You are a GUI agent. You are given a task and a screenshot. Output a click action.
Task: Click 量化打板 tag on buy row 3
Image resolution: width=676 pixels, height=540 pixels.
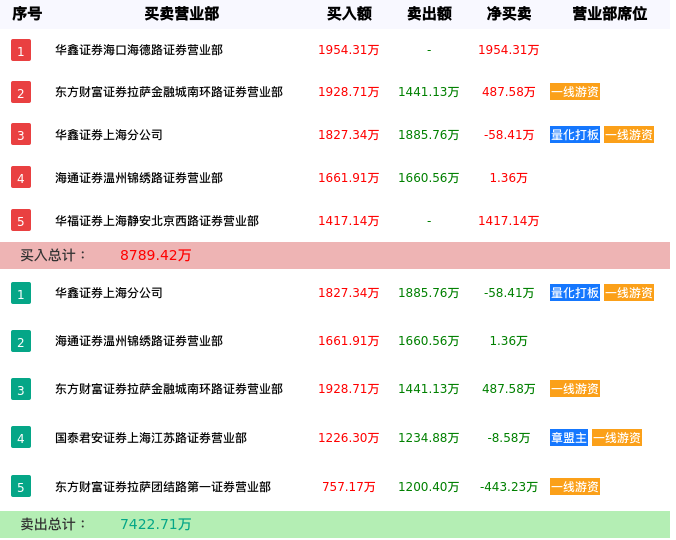(x=575, y=134)
